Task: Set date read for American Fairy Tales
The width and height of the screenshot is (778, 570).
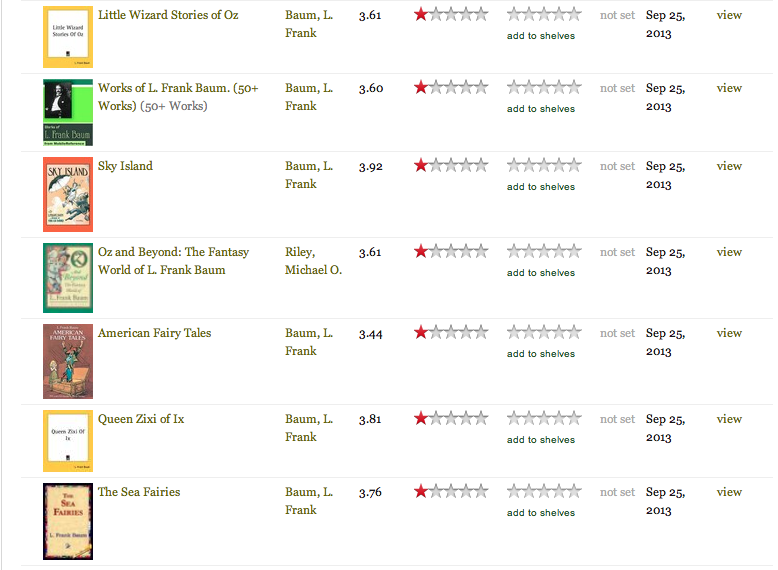Action: [617, 333]
